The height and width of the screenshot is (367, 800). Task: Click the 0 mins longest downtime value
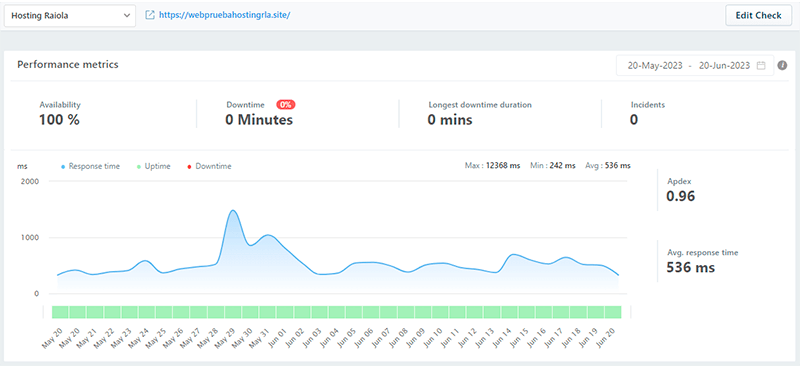(450, 120)
